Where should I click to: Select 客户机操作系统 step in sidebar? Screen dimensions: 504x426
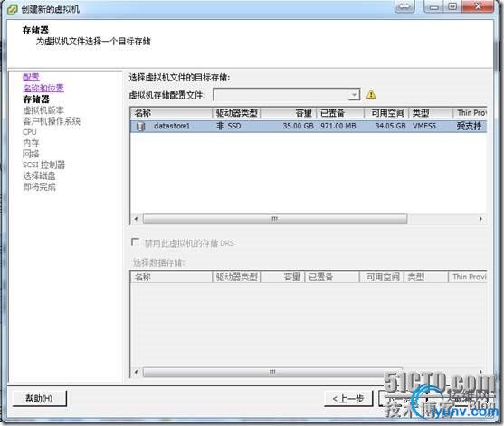click(x=52, y=121)
